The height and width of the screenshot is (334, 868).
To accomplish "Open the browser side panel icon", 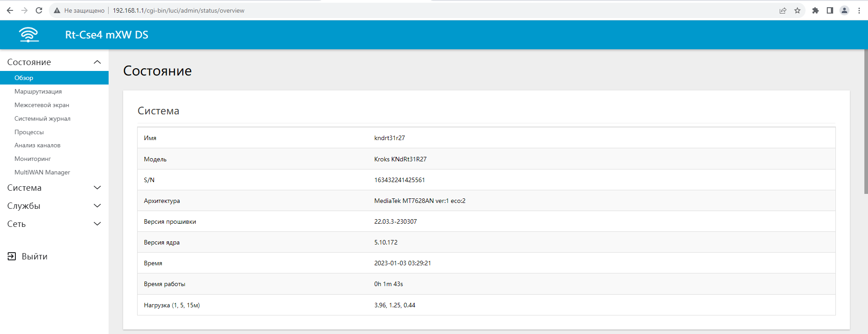I will point(830,10).
